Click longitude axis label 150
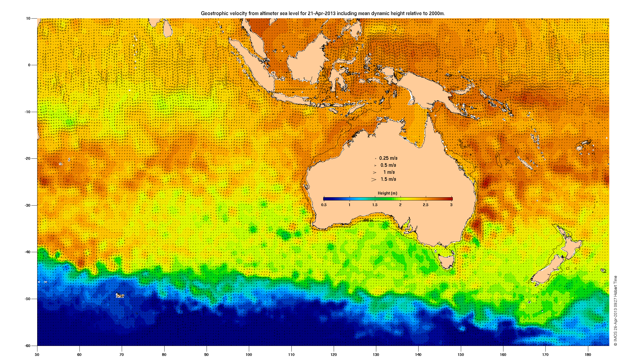 pos(461,355)
